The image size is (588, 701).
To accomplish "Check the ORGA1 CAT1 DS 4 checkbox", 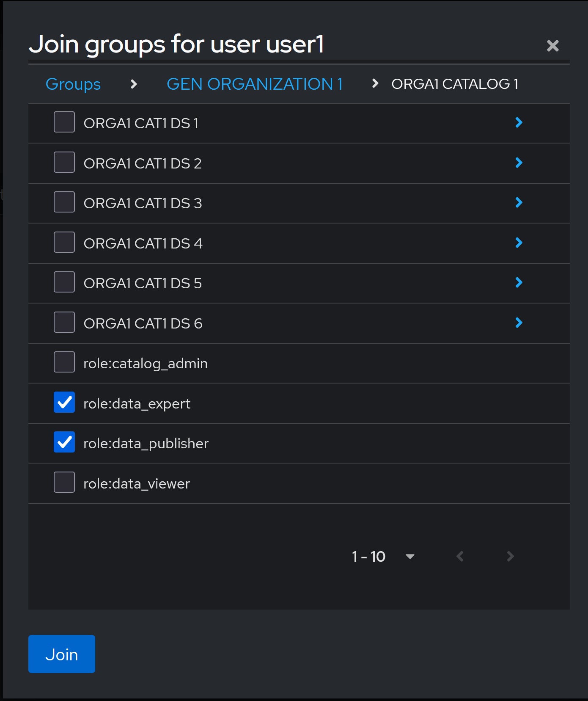I will pos(64,242).
